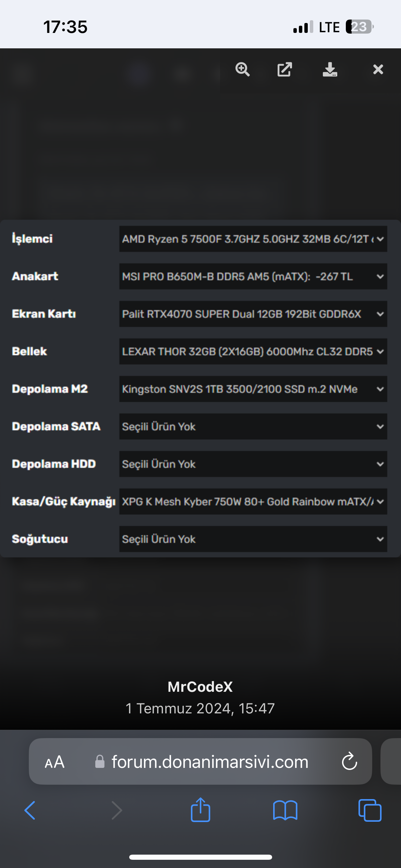This screenshot has width=401, height=868.
Task: Go back to the previous page
Action: point(30,810)
